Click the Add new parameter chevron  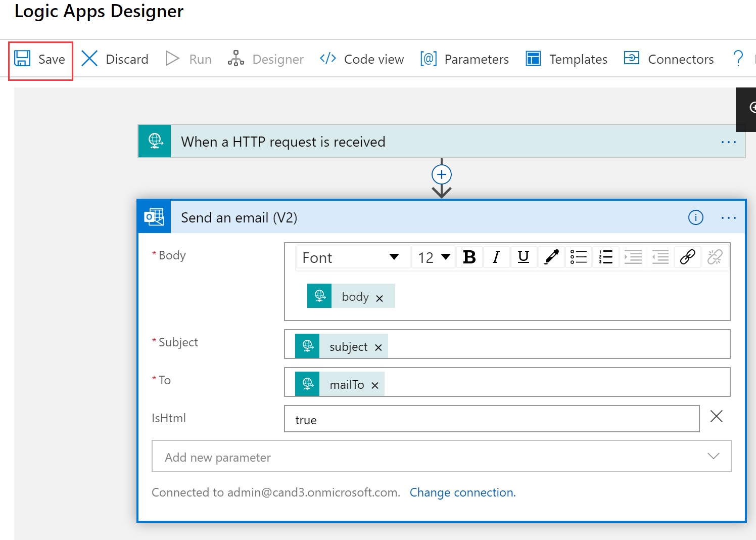[x=714, y=456]
